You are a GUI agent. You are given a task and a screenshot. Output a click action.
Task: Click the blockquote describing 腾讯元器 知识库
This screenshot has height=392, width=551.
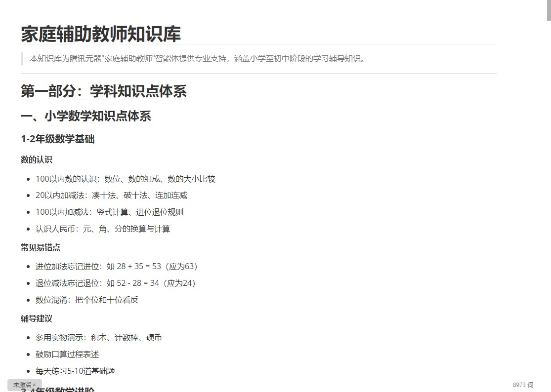tap(198, 59)
